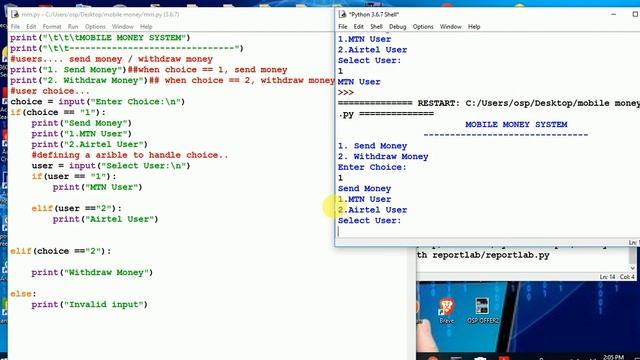Screen dimensions: 640x360
Task: Click the 'Enter Choice:' prompt in the shell
Action: tap(372, 167)
